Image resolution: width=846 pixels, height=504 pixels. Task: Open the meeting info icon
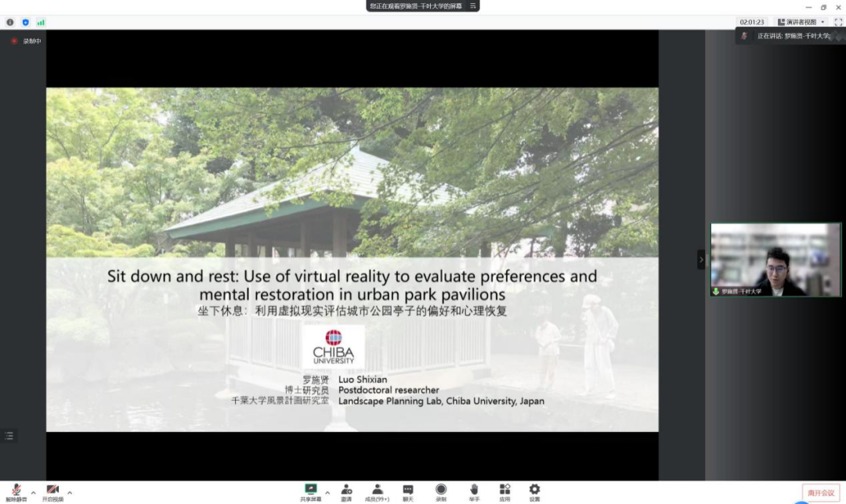[10, 22]
